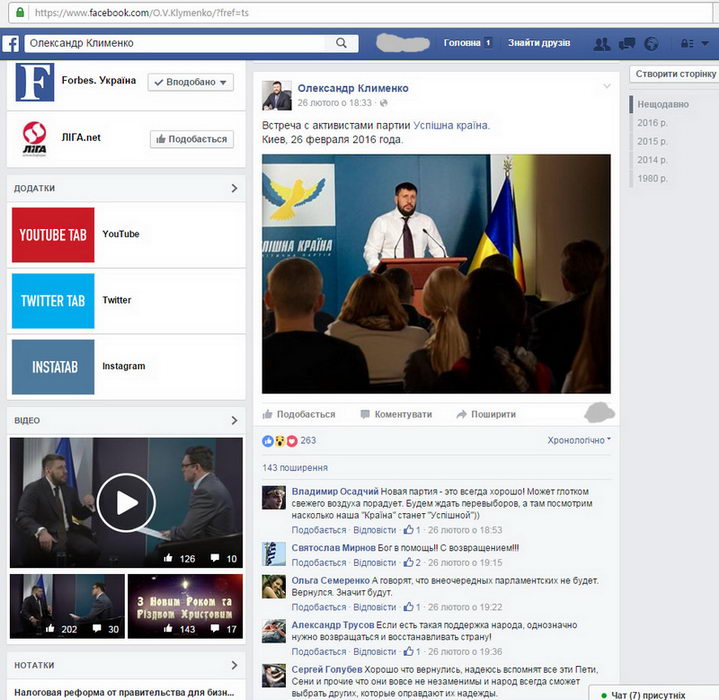Toggle the liked state for Forbes Україна
The height and width of the screenshot is (700, 719).
tap(190, 82)
